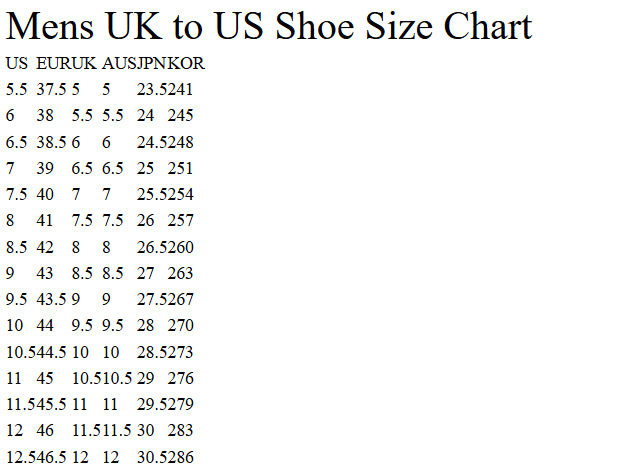Click the EUR column header
The width and height of the screenshot is (642, 473).
[53, 64]
